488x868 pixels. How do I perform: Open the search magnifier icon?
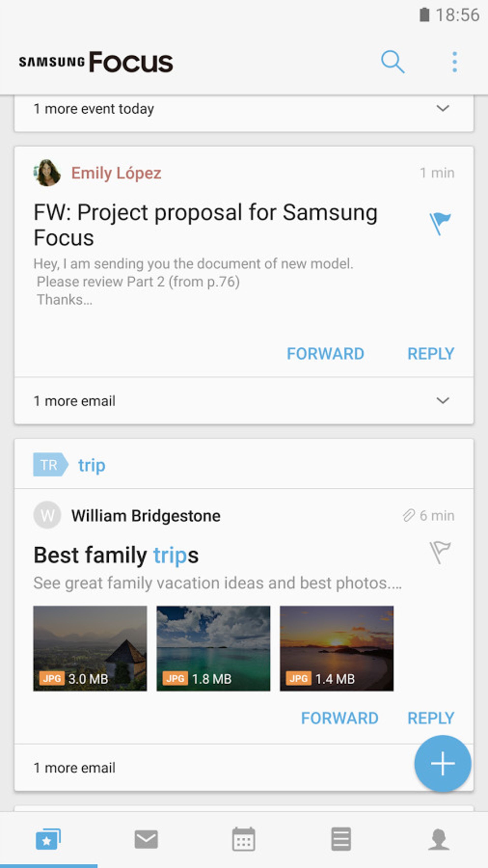392,62
